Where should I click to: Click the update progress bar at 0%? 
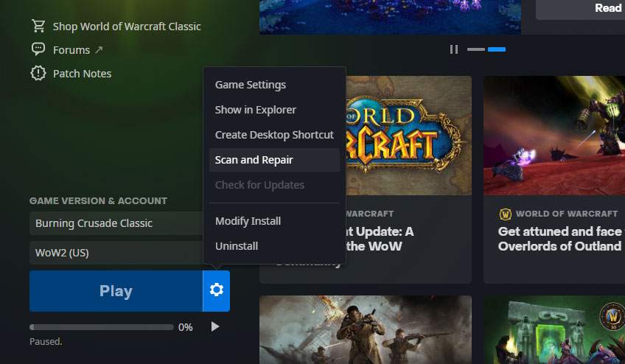[102, 327]
